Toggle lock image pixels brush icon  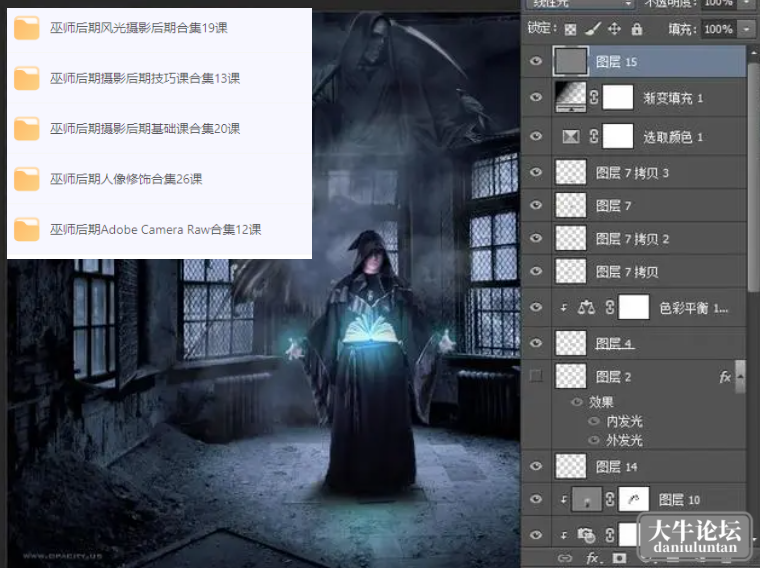point(593,29)
